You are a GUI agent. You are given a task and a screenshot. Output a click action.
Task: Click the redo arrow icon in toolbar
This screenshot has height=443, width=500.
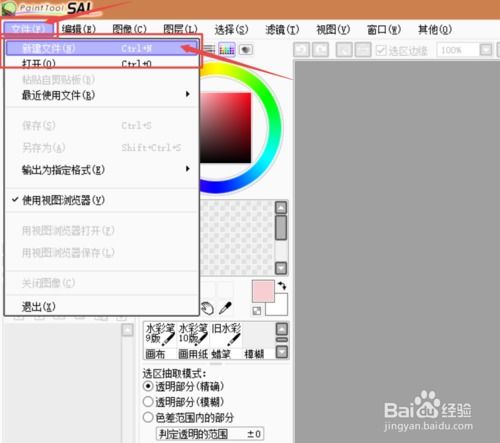(x=321, y=50)
